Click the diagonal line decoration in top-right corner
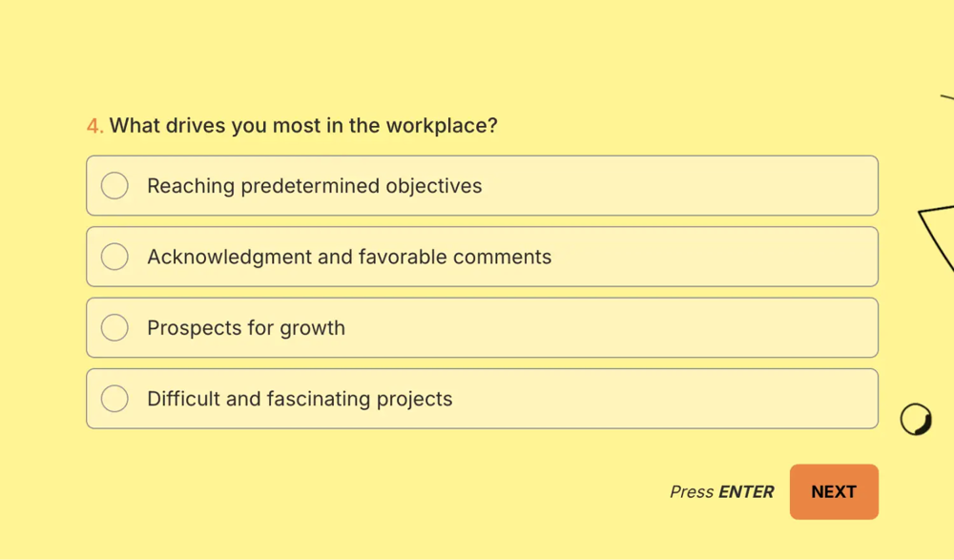Screen dimensions: 954x560 point(947,96)
